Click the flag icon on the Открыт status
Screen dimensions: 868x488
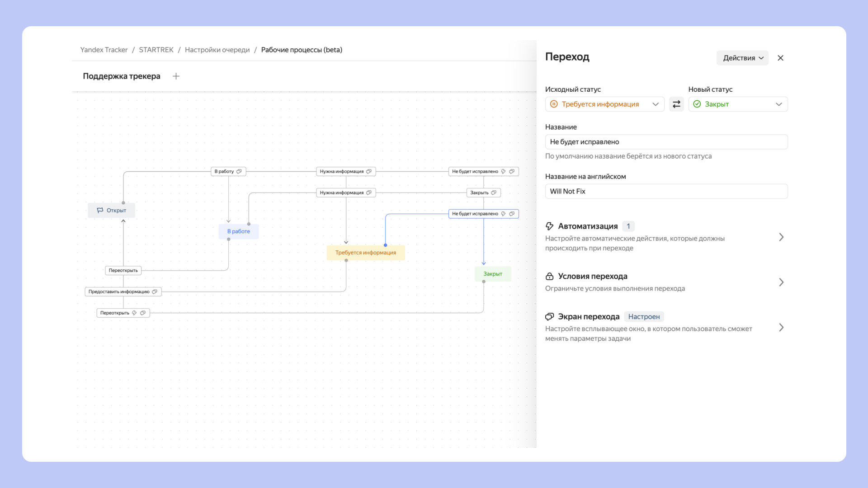click(x=100, y=210)
